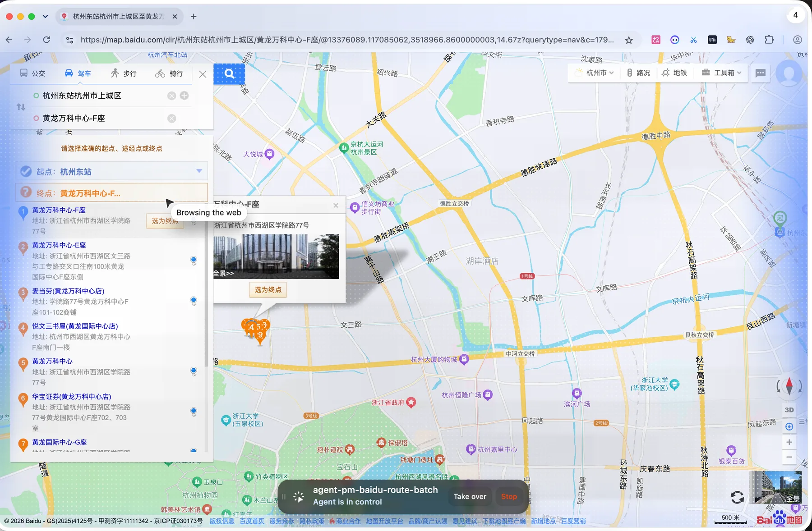Open the 全景 street view thumbnail
The image size is (812, 531).
tap(775, 487)
